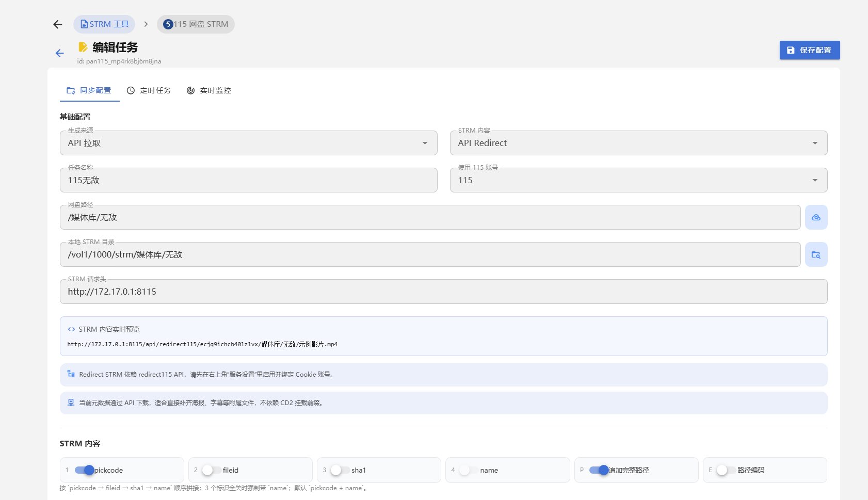868x500 pixels.
Task: Go to STRM 工具 breadcrumb
Action: [104, 24]
